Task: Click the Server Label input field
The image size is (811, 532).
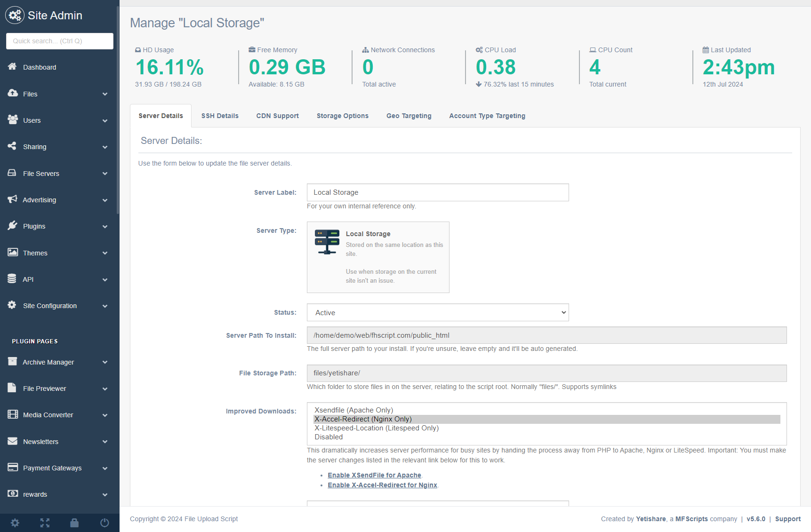Action: [x=437, y=192]
